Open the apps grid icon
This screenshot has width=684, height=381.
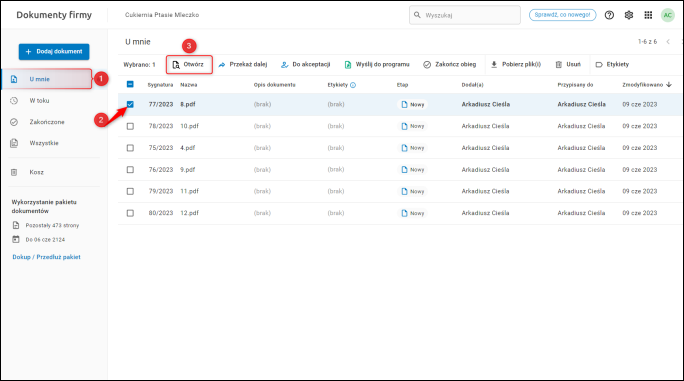tap(648, 15)
